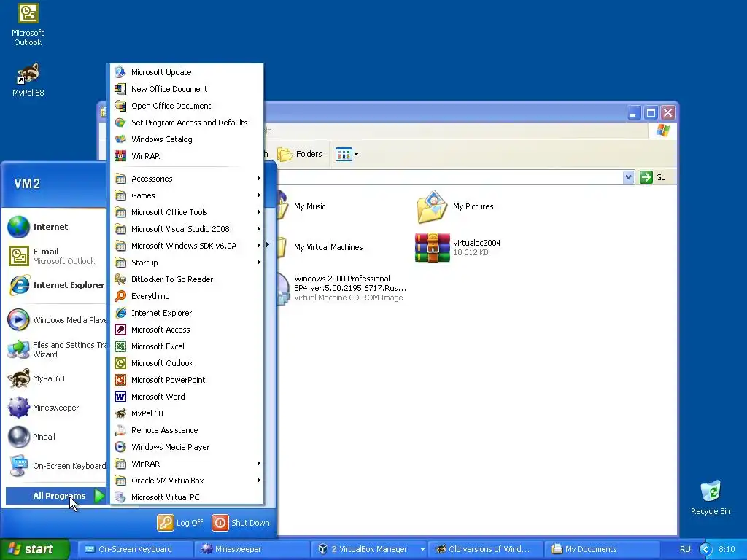Expand Microsoft Visual Studio 2008 submenu

[x=187, y=228]
